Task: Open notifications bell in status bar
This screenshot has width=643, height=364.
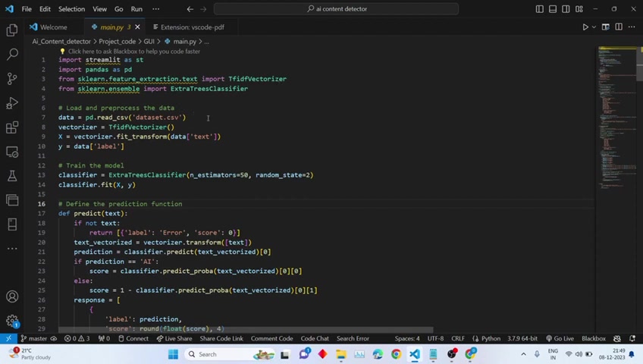Action: tap(632, 338)
